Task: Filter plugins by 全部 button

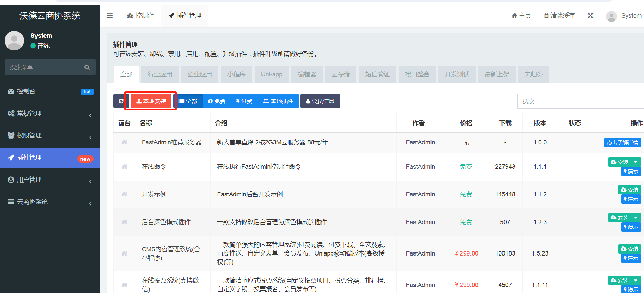Action: coord(188,101)
